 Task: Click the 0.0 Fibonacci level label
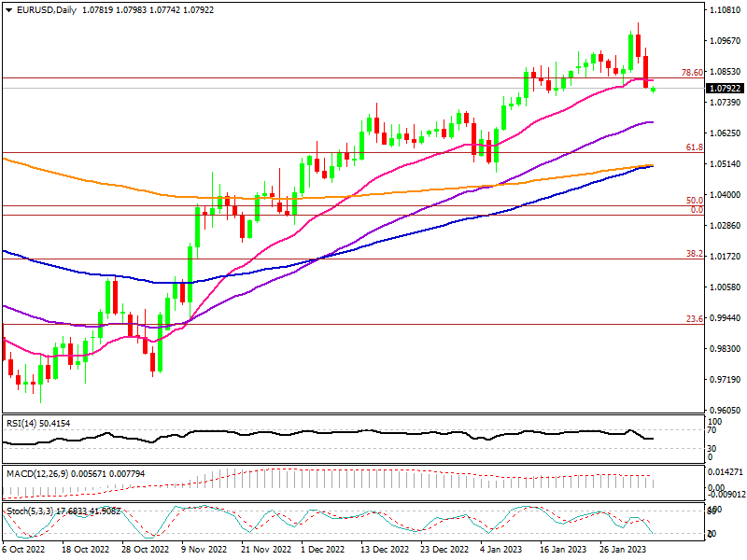pyautogui.click(x=696, y=211)
